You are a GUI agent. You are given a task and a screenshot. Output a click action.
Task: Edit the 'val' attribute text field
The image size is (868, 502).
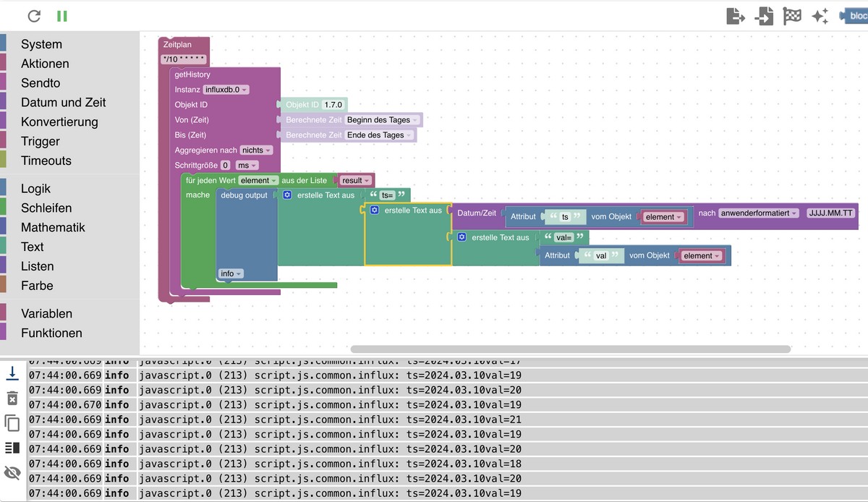(x=601, y=256)
